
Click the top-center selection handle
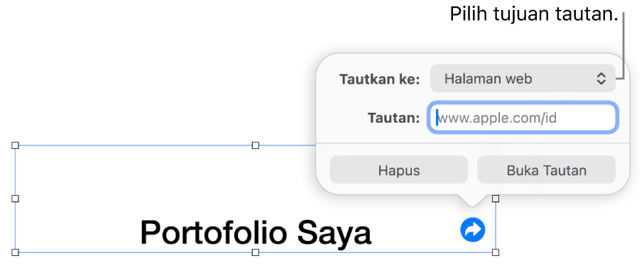pos(256,145)
